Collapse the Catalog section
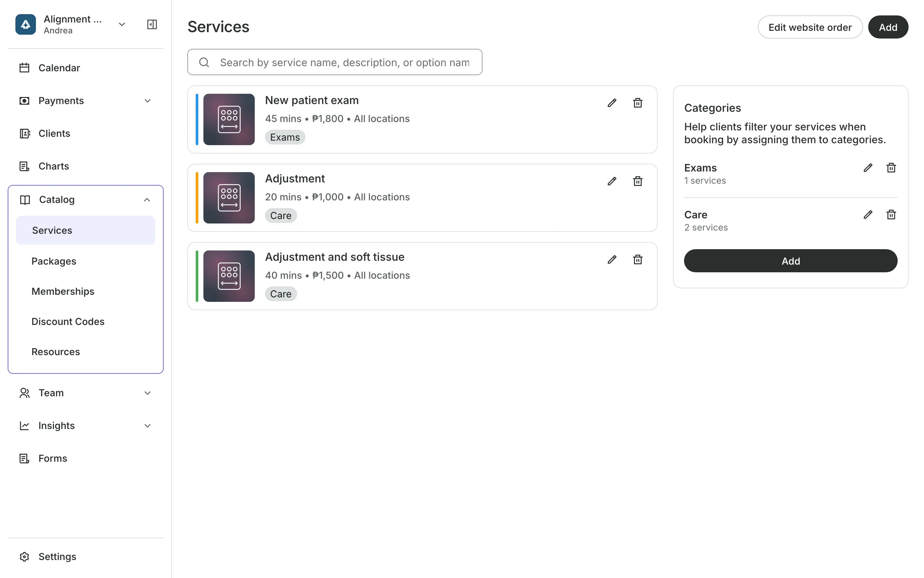Viewport: 924px width, 578px height. coord(147,200)
